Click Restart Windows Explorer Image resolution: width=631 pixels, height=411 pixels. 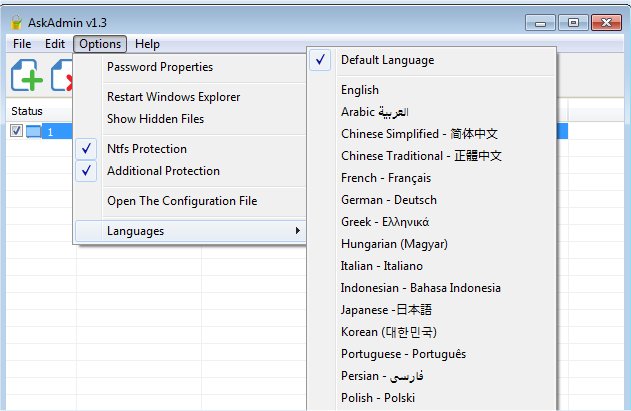[x=173, y=97]
